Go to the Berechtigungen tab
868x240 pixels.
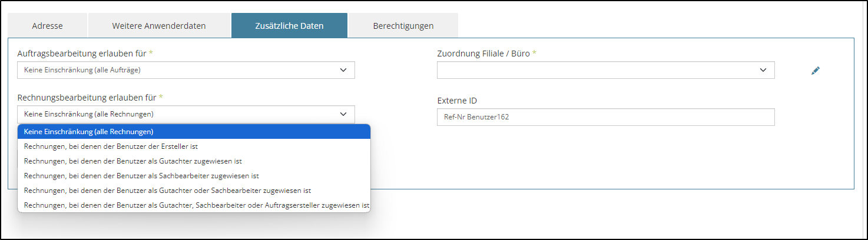[x=403, y=26]
